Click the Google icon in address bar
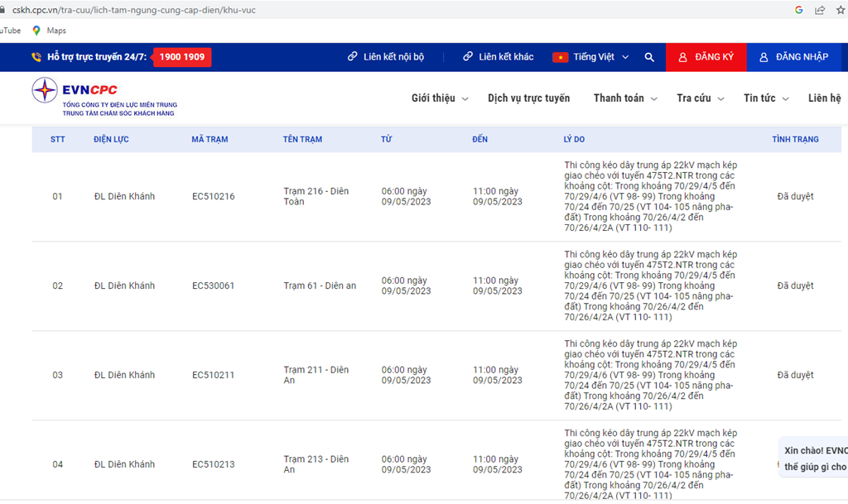Viewport: 848px width, 504px height. tap(799, 10)
